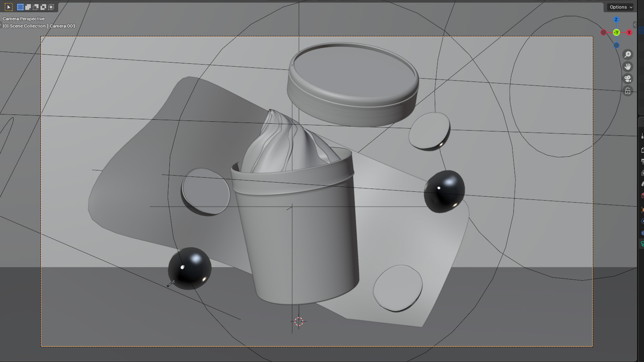The width and height of the screenshot is (644, 362).
Task: Select the Select Box tool icon
Action: point(9,7)
